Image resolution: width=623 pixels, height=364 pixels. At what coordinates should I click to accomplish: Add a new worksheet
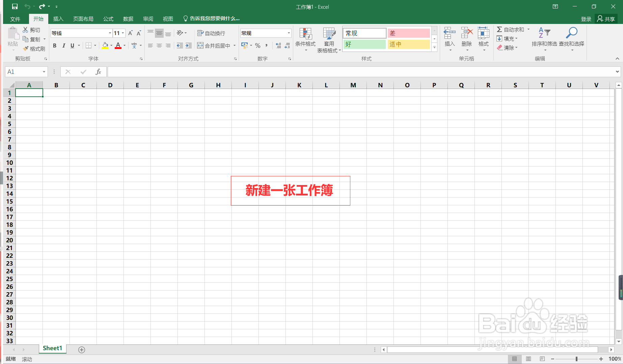point(81,350)
